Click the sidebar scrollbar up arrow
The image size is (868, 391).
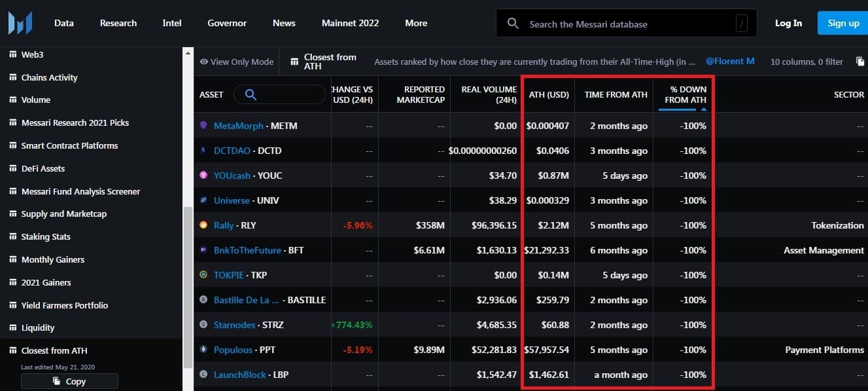pos(188,52)
